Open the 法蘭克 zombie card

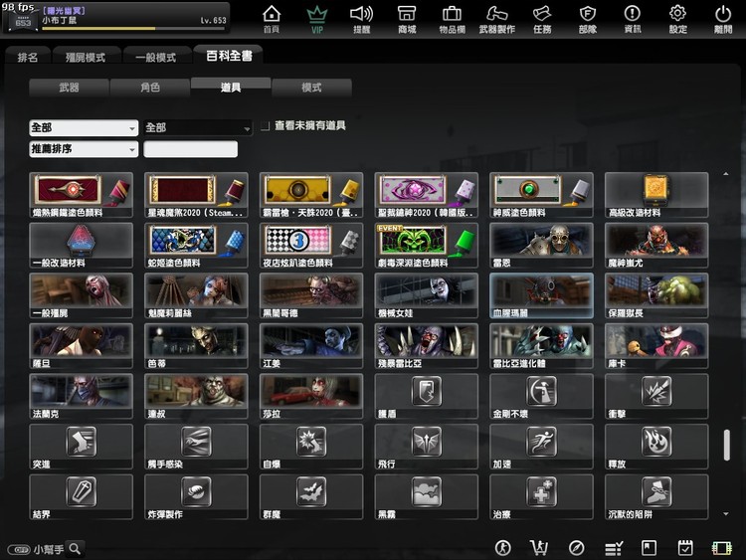click(81, 396)
